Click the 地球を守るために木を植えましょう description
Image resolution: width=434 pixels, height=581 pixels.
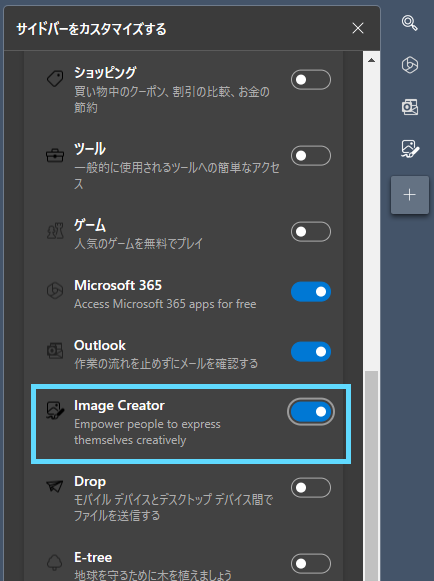coord(153,575)
